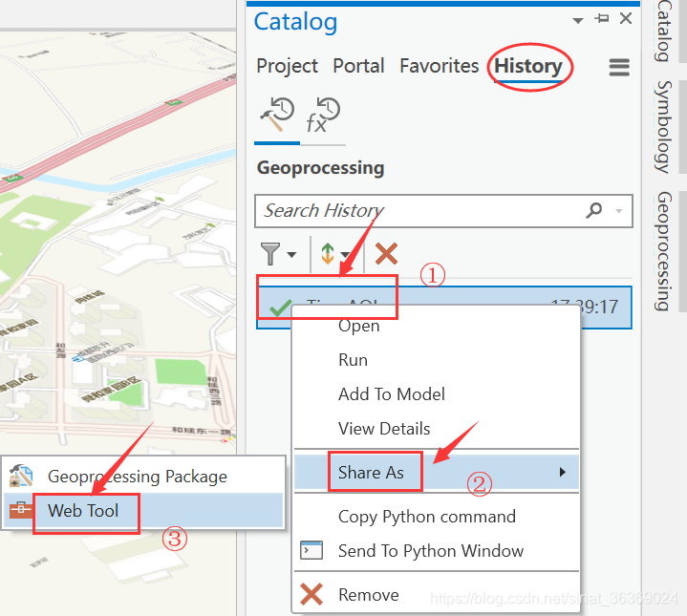This screenshot has width=687, height=616.
Task: Click the Search History input field
Action: pyautogui.click(x=420, y=210)
